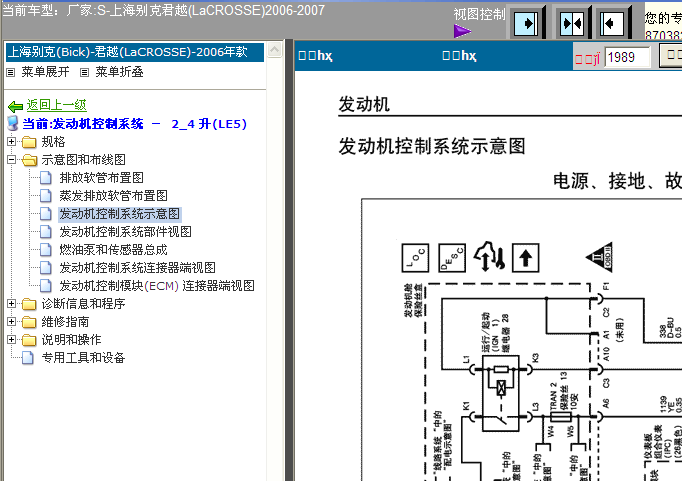
Task: Click the 规格 folder icon
Action: 29,142
